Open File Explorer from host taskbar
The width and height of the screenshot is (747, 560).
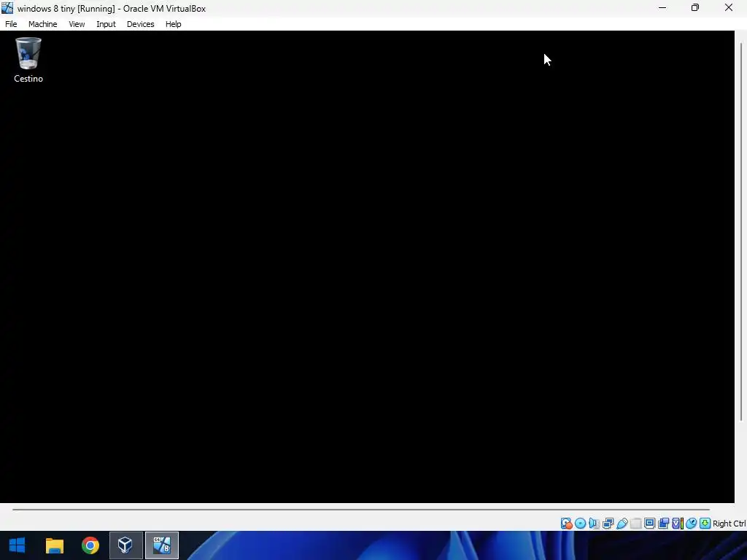pos(54,545)
